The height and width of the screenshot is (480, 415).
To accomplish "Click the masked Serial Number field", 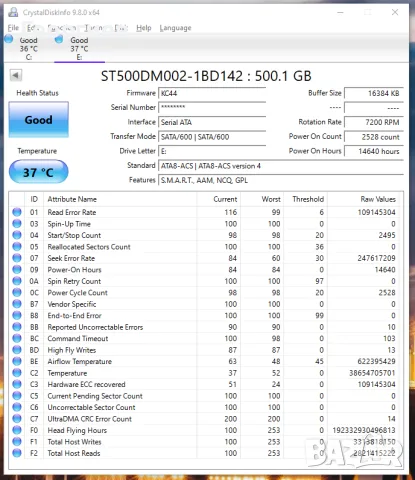I will coord(212,107).
